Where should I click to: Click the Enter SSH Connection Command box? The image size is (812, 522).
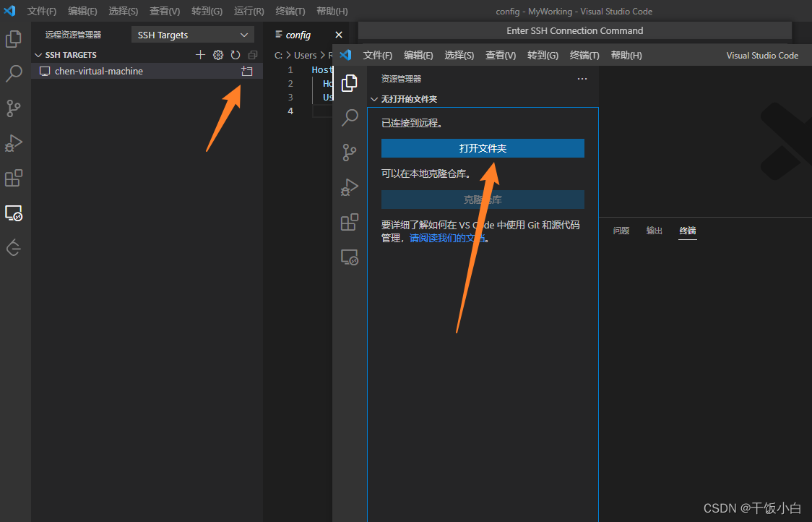tap(575, 30)
